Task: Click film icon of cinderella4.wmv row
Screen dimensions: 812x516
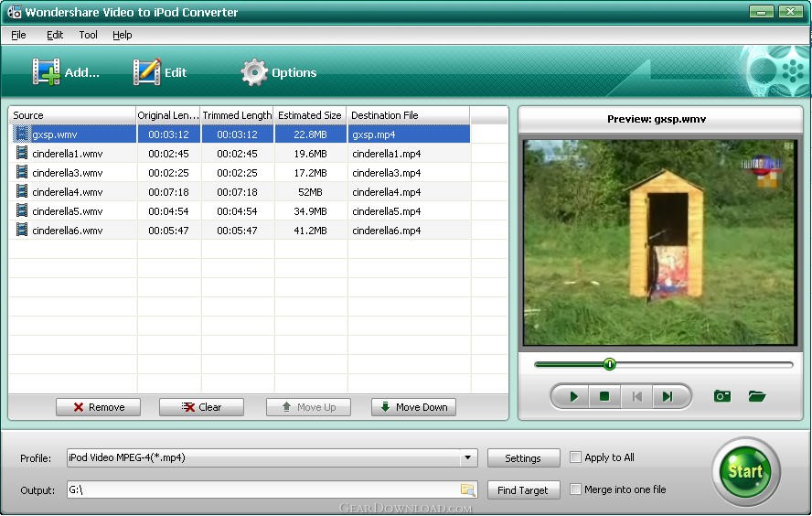Action: click(22, 192)
